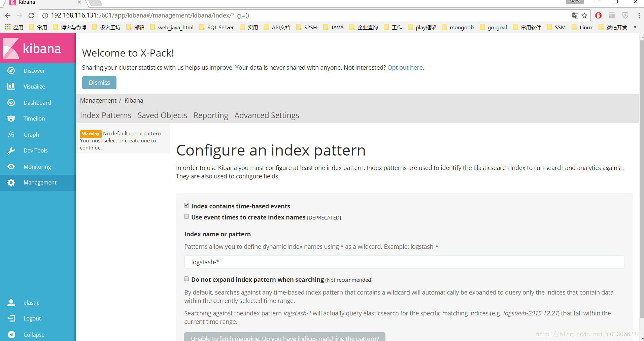This screenshot has width=644, height=341.
Task: Enable Use event times to create index names
Action: point(187,217)
